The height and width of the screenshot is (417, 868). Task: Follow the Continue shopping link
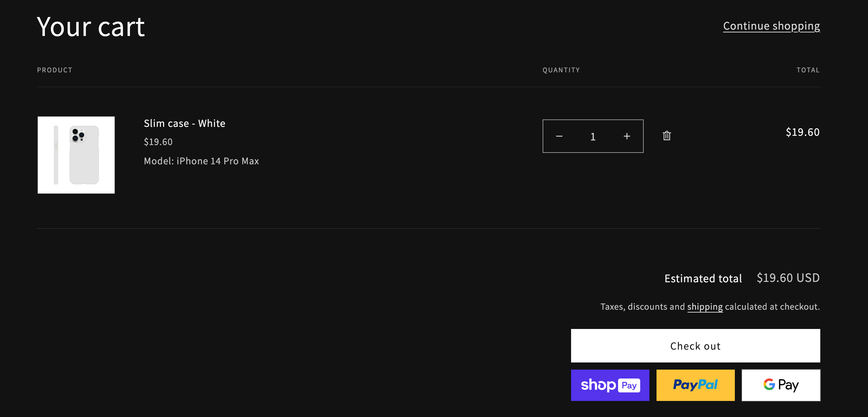(771, 26)
